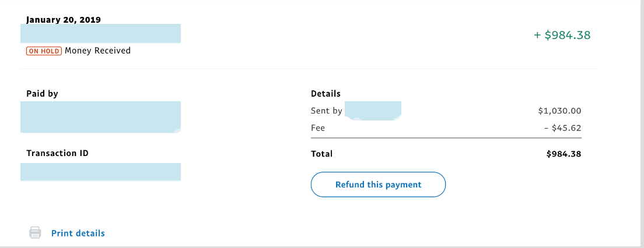The height and width of the screenshot is (248, 644).
Task: Select the ON HOLD status badge
Action: coord(44,51)
